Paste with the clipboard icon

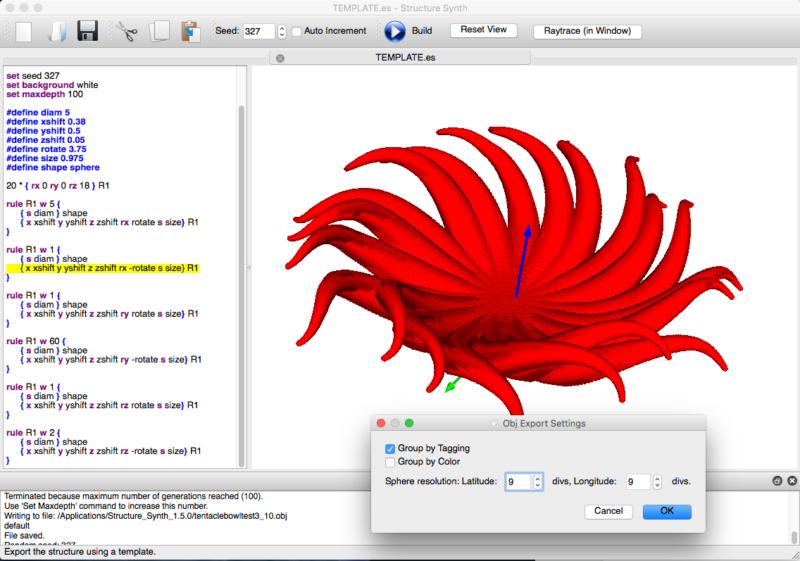[190, 31]
